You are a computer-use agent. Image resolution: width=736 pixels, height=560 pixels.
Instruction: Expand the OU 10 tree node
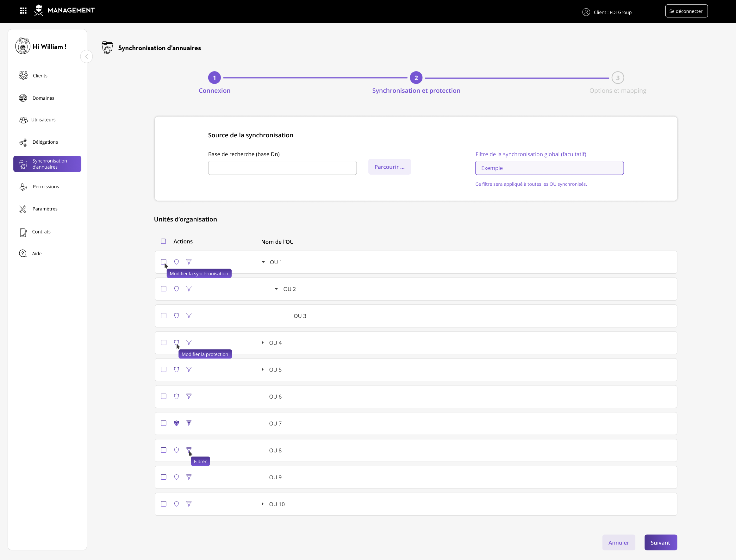click(263, 504)
